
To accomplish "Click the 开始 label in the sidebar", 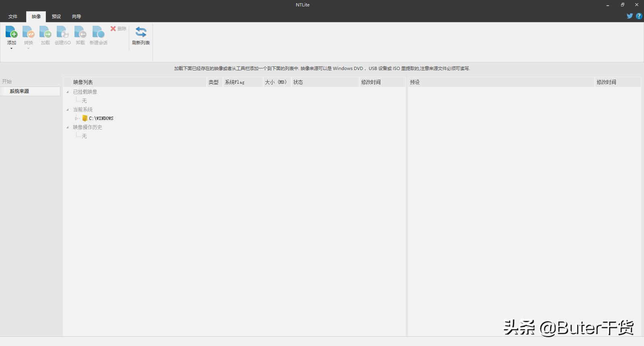I will [7, 81].
